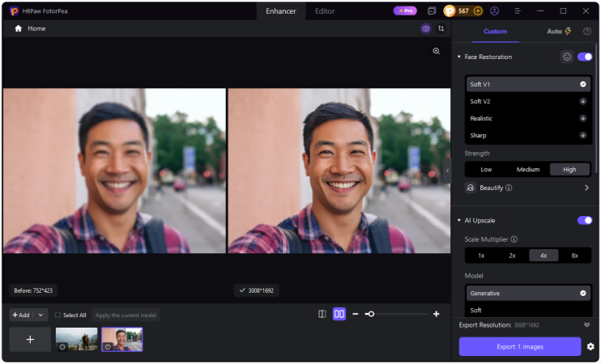Zoom in with the plus icon
Screen dimensions: 601x364
coord(437,314)
